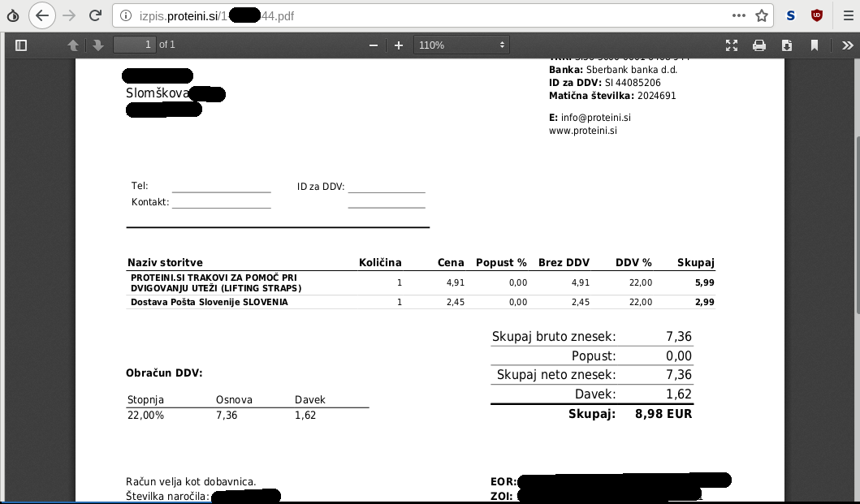Viewport: 860px width, 504px height.
Task: Open page actions three-dot menu
Action: (x=739, y=15)
